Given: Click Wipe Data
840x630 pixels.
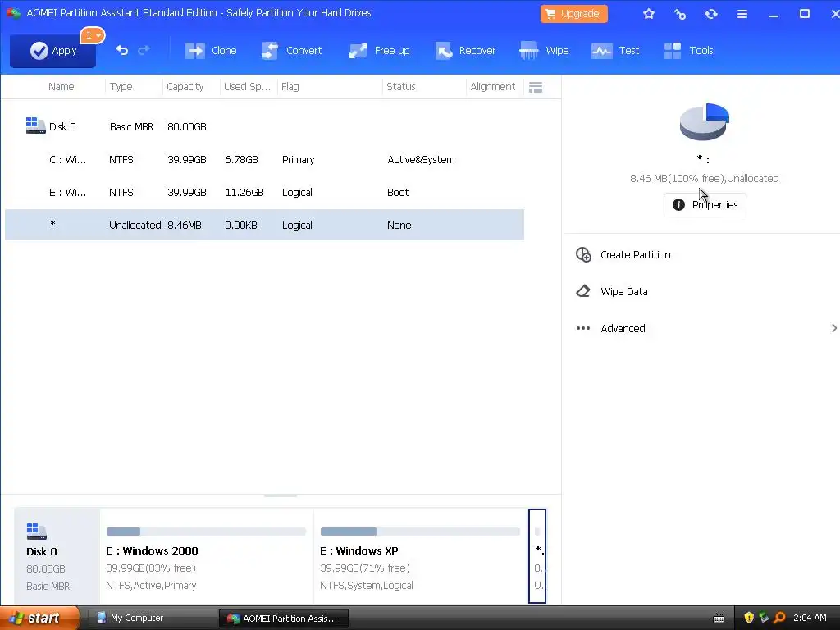Looking at the screenshot, I should [624, 292].
